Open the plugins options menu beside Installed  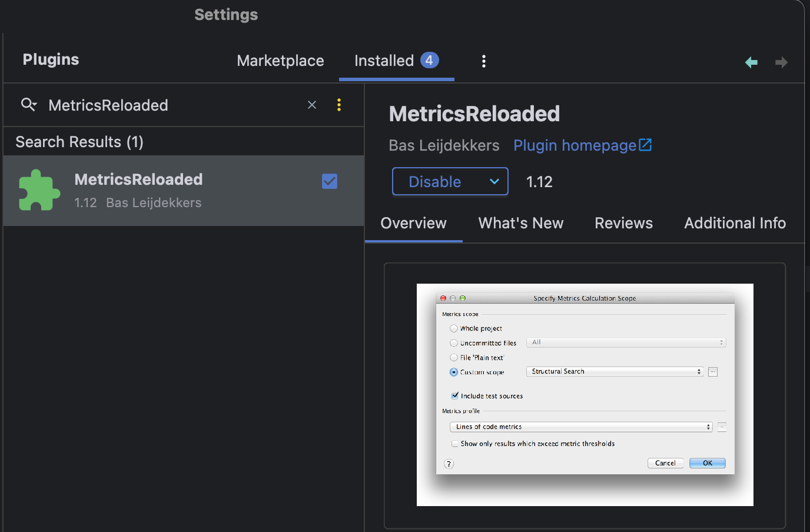484,61
